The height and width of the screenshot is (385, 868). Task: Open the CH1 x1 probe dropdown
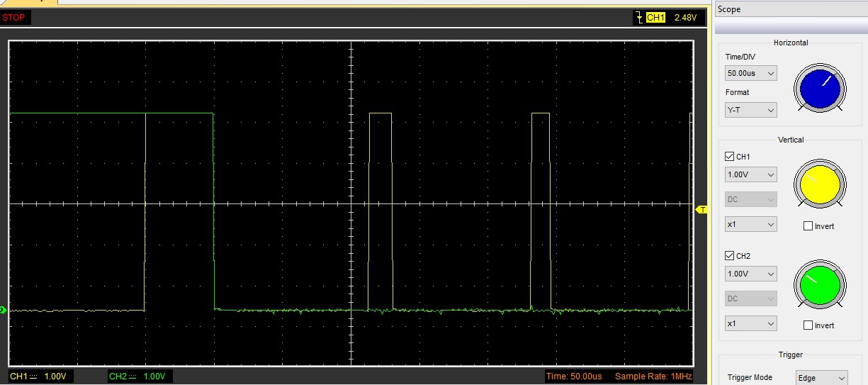751,224
